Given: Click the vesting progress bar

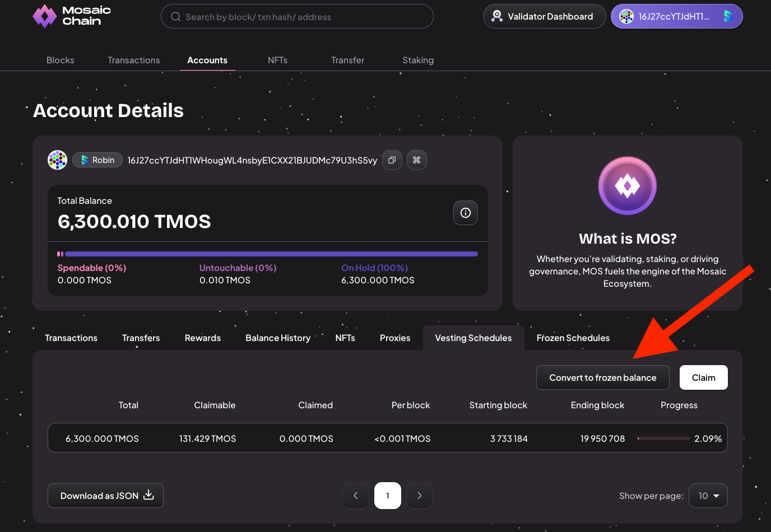Looking at the screenshot, I should 663,438.
